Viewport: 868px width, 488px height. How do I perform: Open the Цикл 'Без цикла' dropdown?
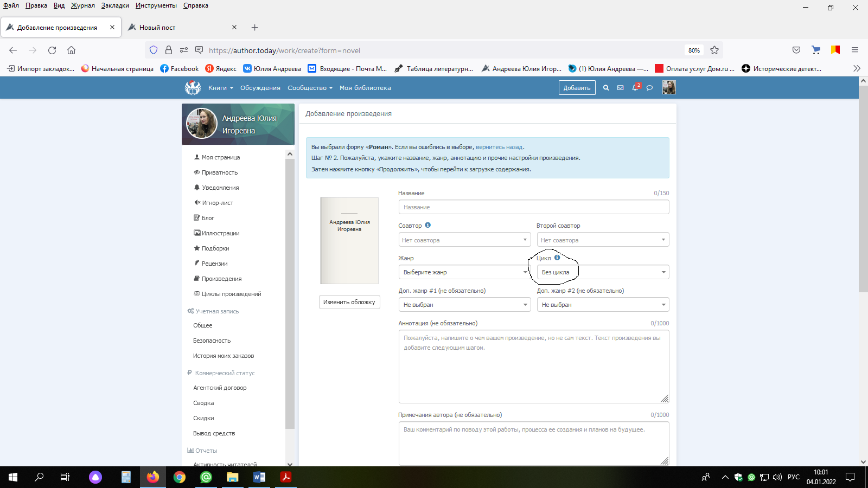click(603, 272)
